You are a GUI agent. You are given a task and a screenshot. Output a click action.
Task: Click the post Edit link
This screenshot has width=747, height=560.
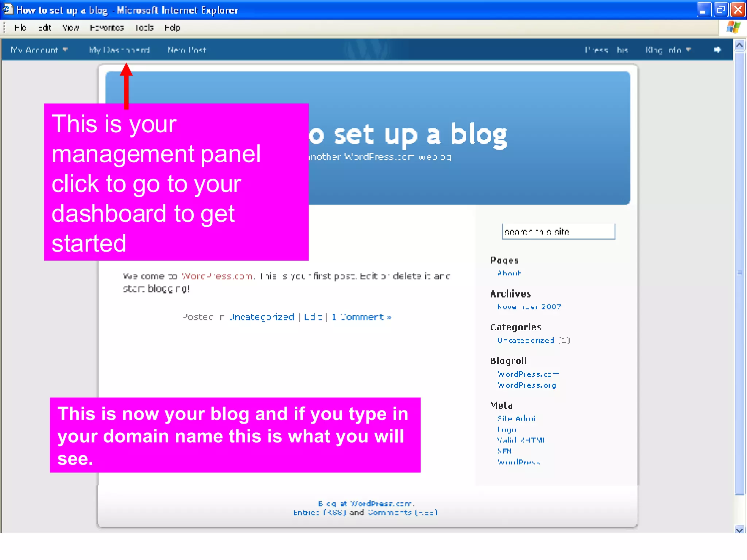313,317
